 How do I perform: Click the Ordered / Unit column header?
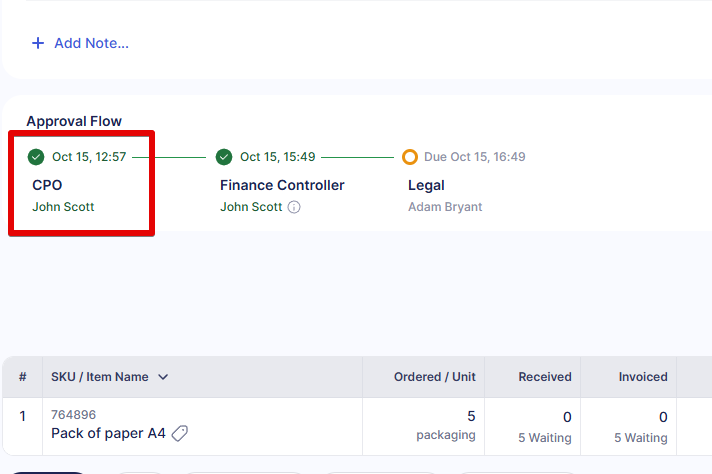pos(434,377)
